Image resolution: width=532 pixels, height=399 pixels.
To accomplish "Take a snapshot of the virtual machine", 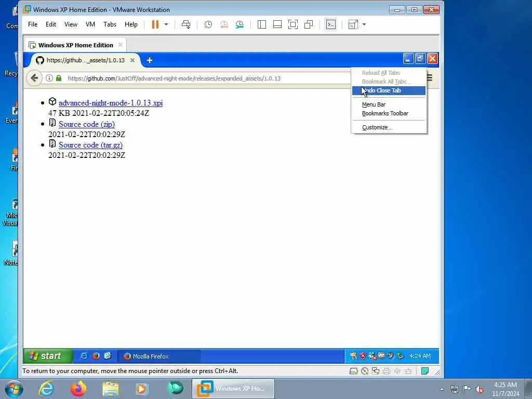I will tap(208, 24).
